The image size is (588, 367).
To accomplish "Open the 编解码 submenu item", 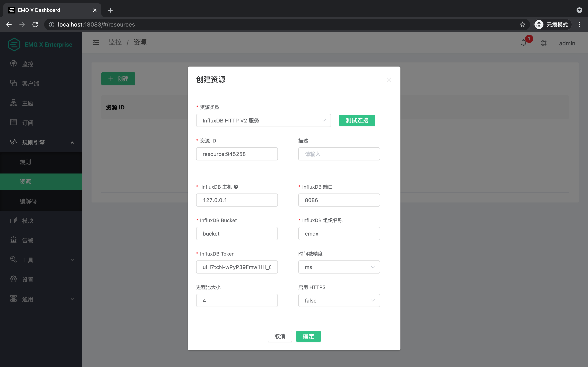I will [x=28, y=201].
